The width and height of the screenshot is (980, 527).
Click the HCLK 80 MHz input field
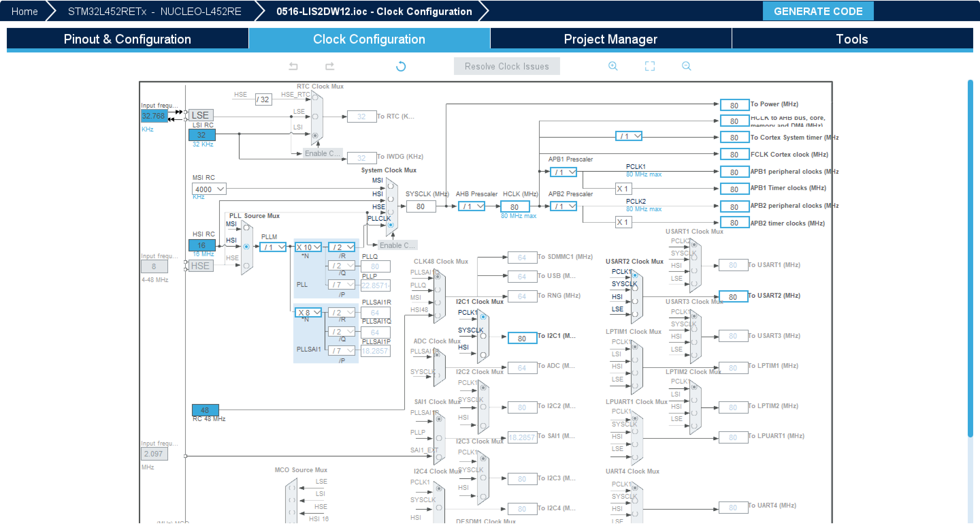(514, 206)
